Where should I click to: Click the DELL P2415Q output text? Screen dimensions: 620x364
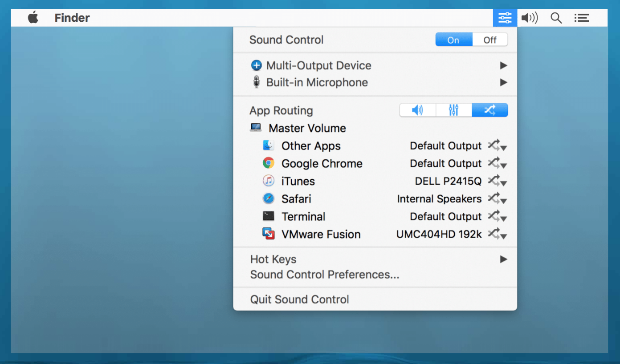coord(448,181)
